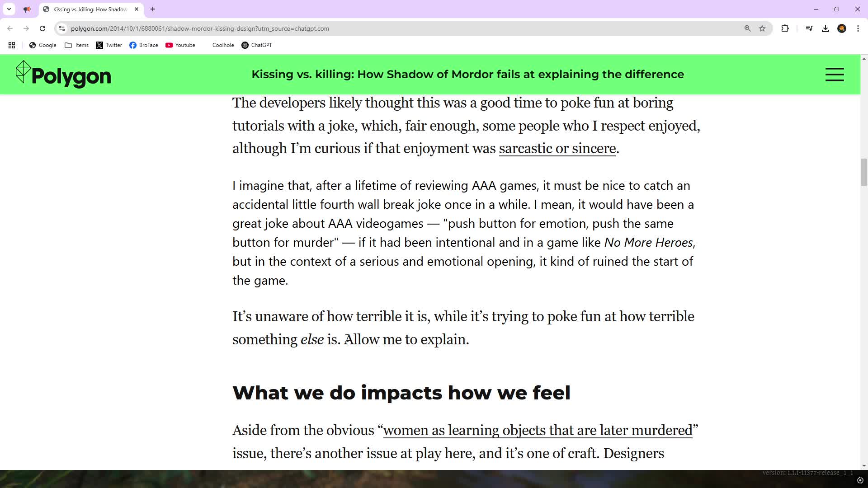Open the zoom magnifier in address bar

[747, 28]
